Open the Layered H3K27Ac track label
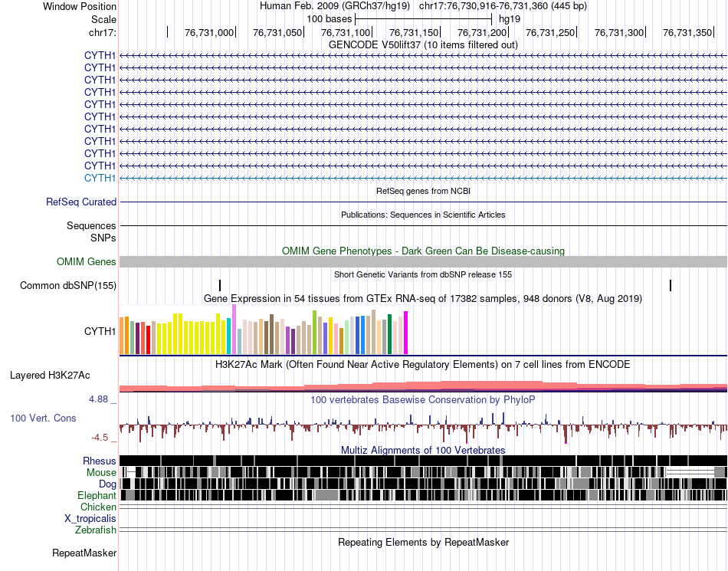Screen dimensions: 728x571 point(50,375)
